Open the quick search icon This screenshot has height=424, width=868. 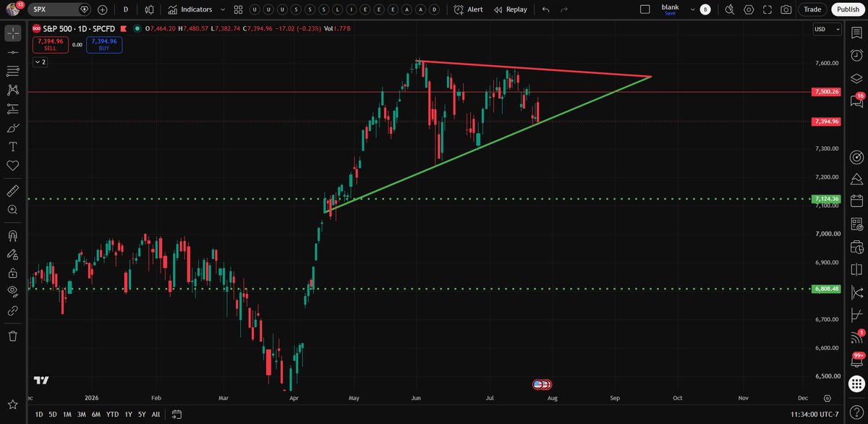coord(729,9)
